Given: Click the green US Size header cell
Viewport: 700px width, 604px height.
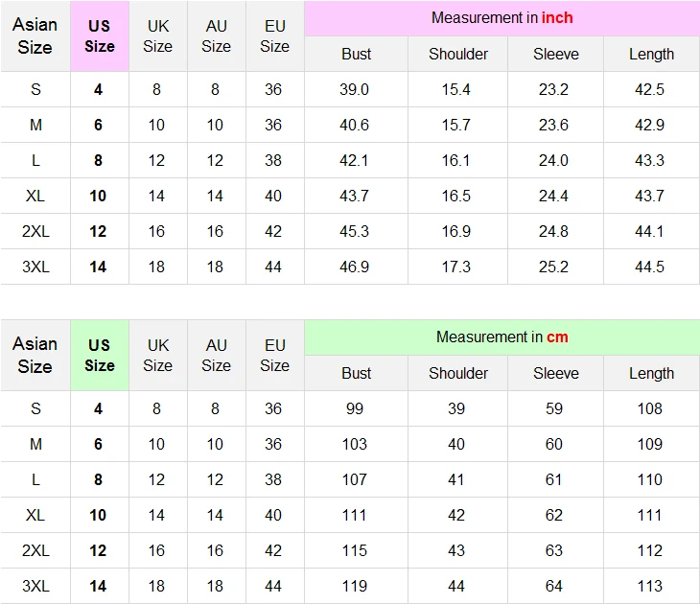Looking at the screenshot, I should click(x=100, y=356).
